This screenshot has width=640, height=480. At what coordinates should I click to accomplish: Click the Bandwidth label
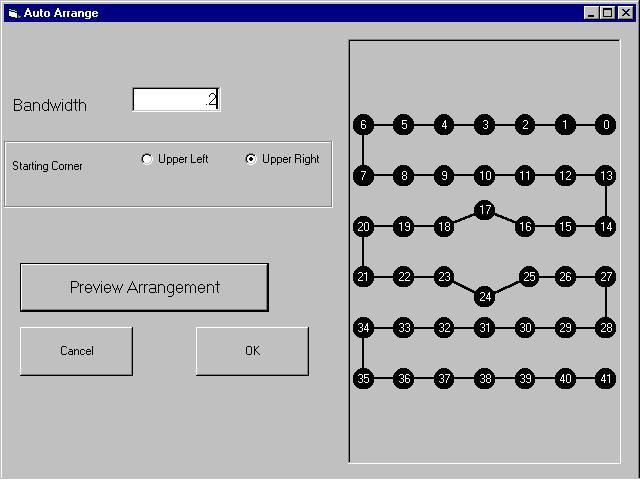(50, 105)
